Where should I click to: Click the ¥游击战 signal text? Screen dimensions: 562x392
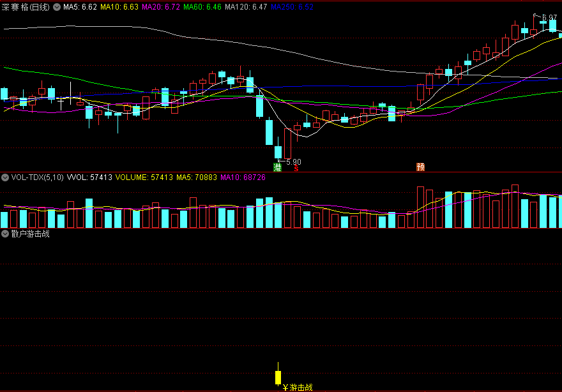[x=298, y=388]
